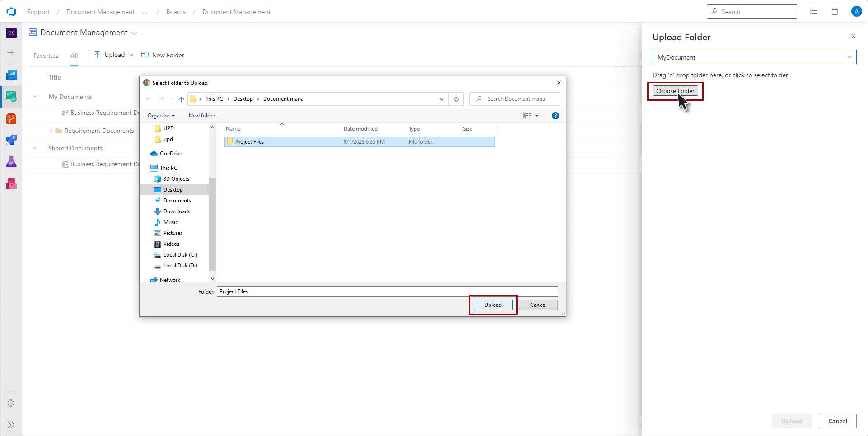The width and height of the screenshot is (868, 436).
Task: Switch to the Favorites tab
Action: point(46,55)
